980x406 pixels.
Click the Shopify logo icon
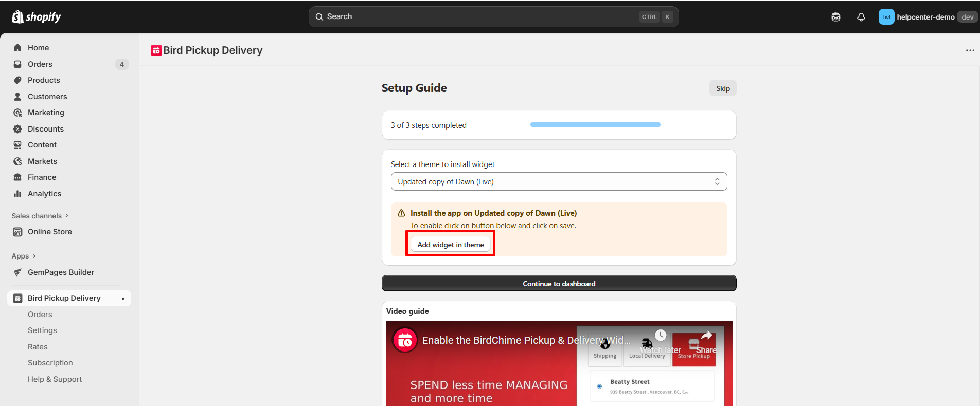(17, 17)
